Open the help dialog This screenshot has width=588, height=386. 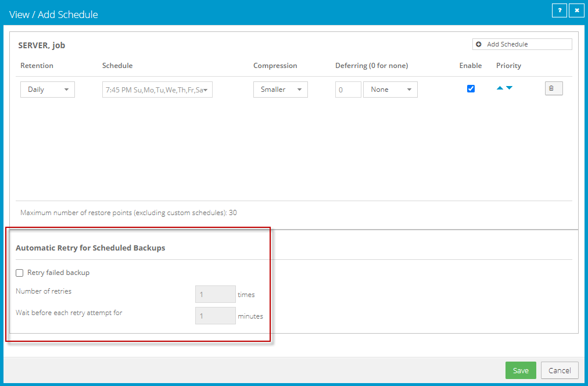click(559, 10)
